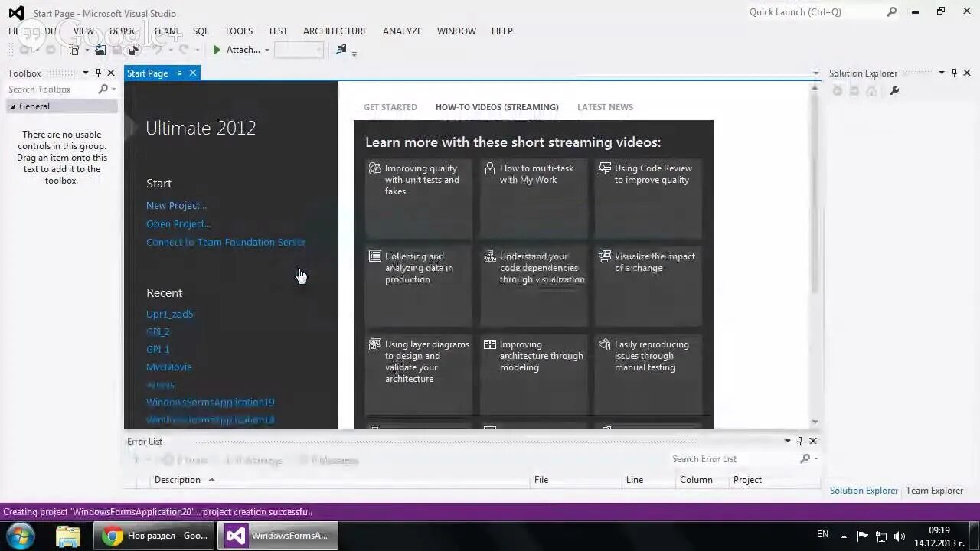Click the New Project toolbar icon

74,50
